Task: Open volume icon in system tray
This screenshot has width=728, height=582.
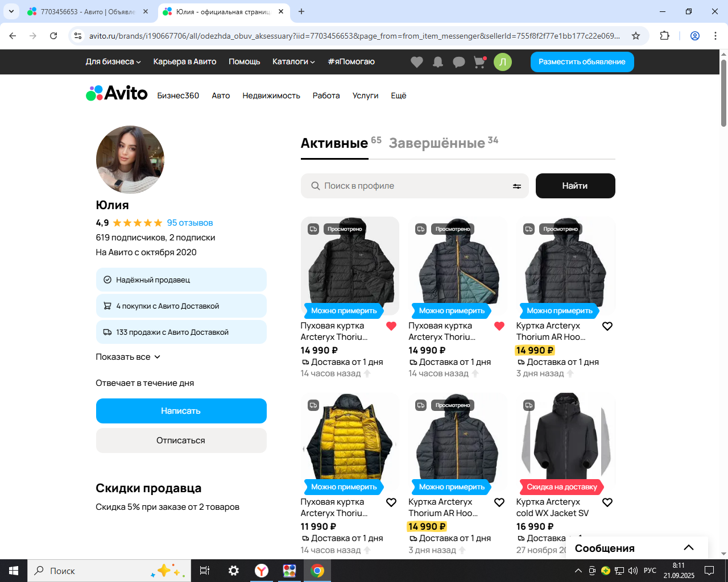Action: pyautogui.click(x=633, y=571)
